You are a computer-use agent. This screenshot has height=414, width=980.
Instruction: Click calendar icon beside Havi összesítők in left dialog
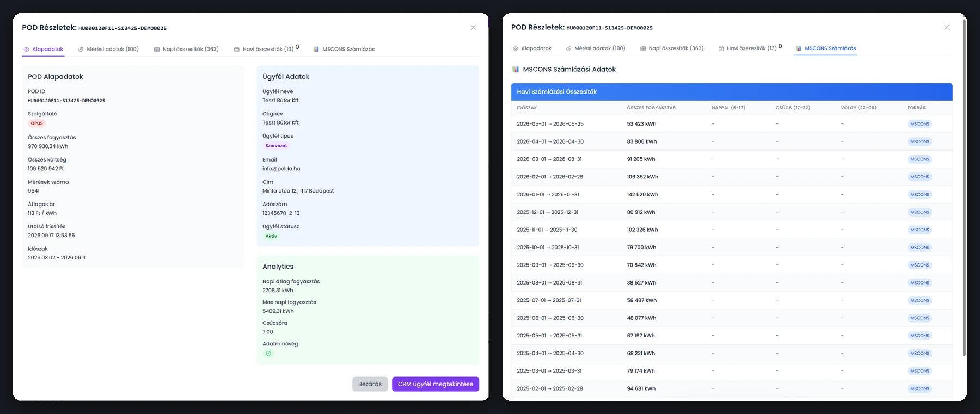(x=237, y=50)
